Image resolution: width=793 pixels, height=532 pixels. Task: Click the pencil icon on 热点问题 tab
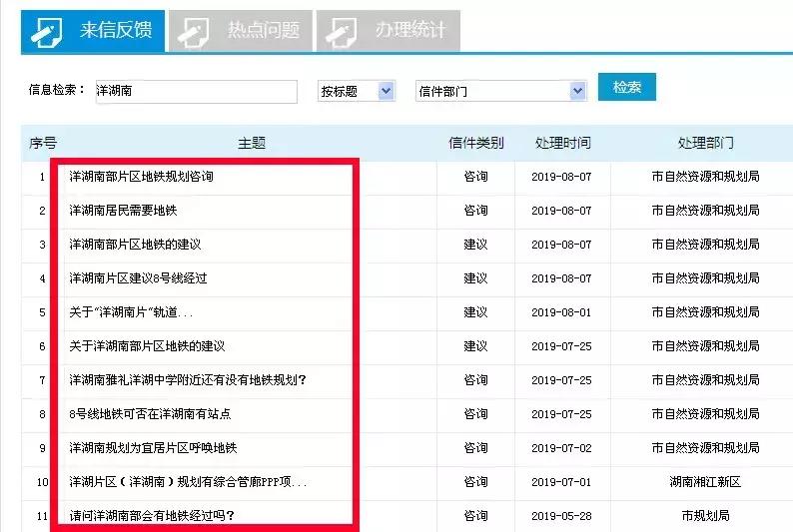(193, 32)
